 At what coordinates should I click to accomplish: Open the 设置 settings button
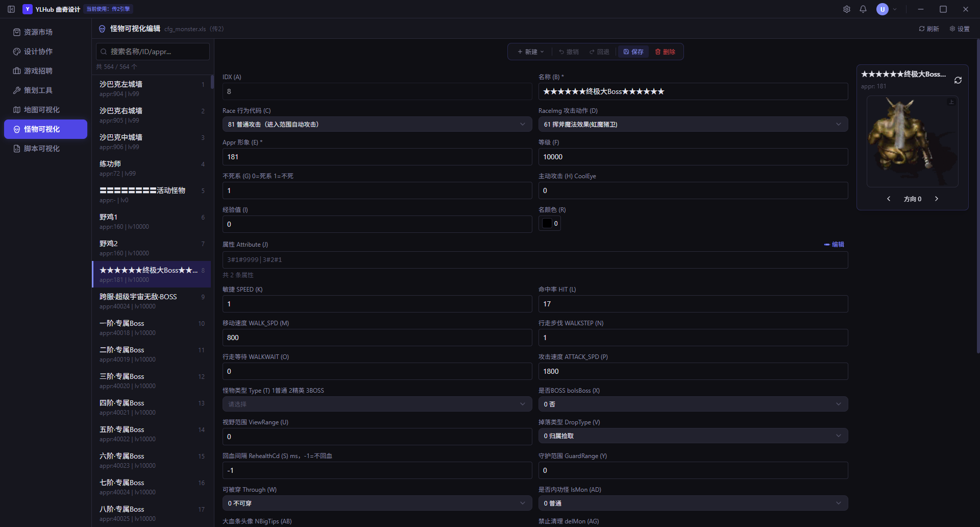[960, 29]
